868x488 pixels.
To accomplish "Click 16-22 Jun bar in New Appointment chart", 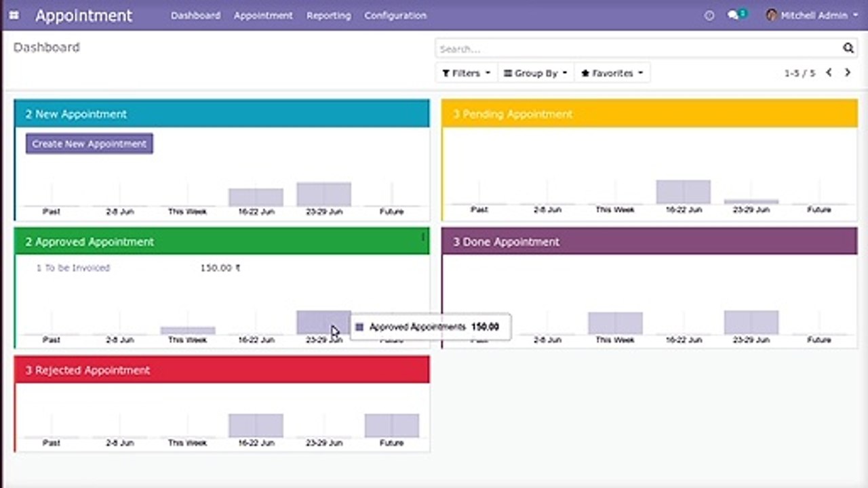I will point(256,197).
